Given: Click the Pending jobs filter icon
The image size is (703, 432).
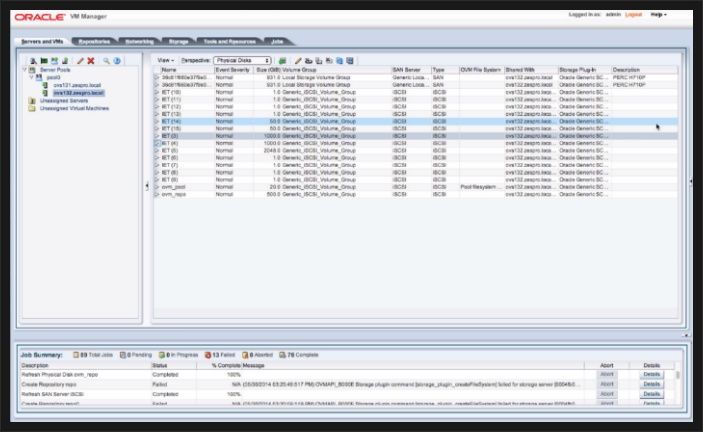Looking at the screenshot, I should (x=123, y=355).
